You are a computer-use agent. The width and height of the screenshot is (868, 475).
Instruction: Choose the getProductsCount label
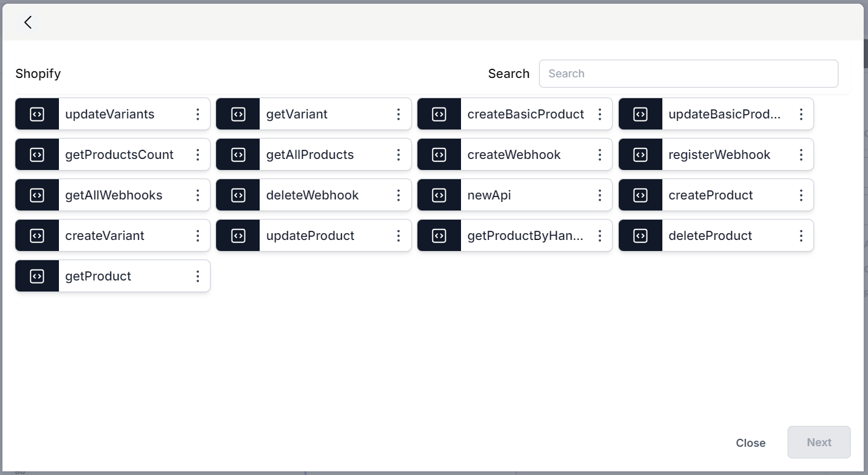tap(120, 155)
